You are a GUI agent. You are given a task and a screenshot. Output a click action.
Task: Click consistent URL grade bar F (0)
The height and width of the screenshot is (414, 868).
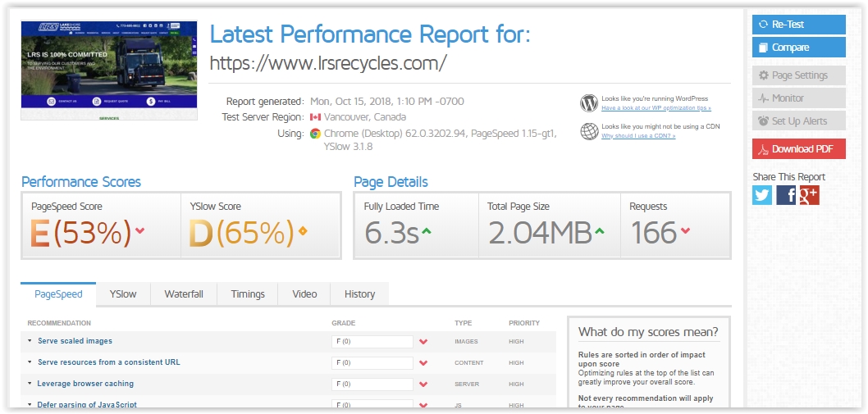tap(372, 363)
